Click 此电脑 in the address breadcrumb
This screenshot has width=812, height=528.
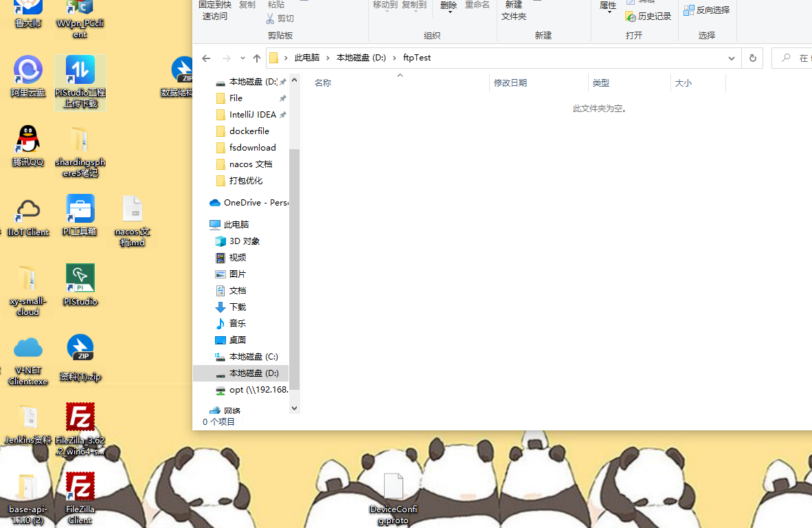310,58
